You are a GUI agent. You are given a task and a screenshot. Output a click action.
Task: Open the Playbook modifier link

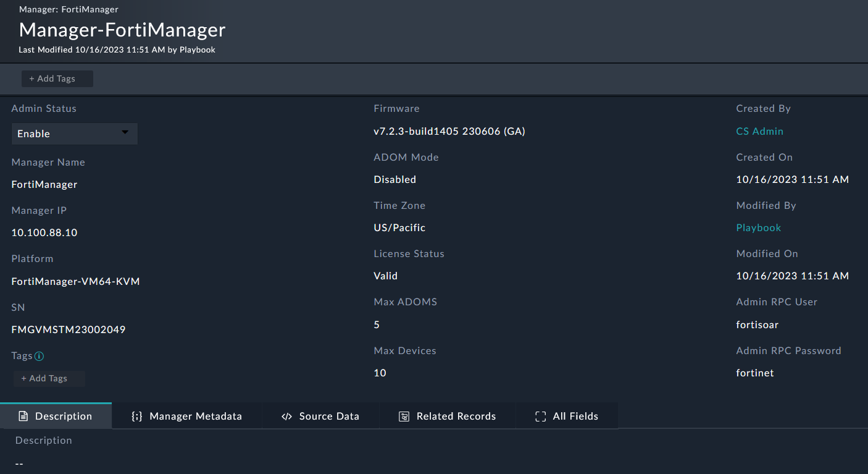(x=758, y=227)
